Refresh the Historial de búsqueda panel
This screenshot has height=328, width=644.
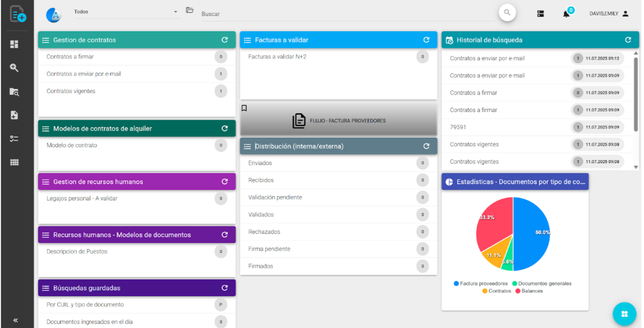pyautogui.click(x=628, y=40)
